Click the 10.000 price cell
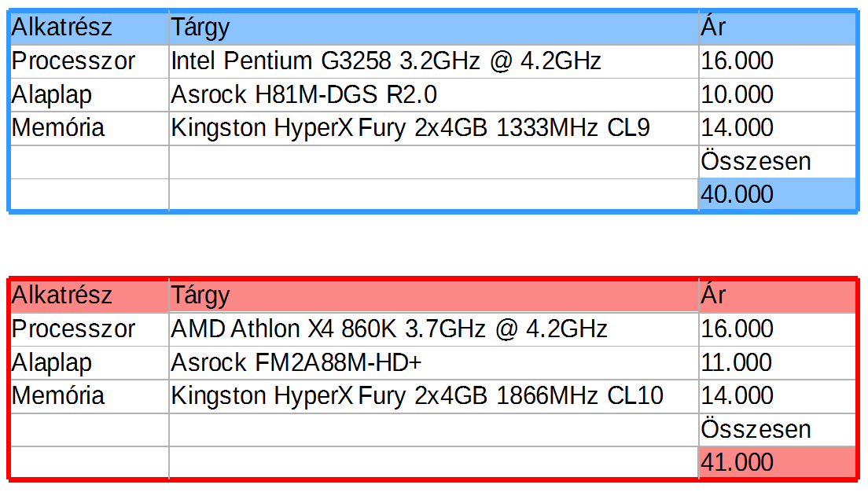The height and width of the screenshot is (492, 868). [737, 94]
